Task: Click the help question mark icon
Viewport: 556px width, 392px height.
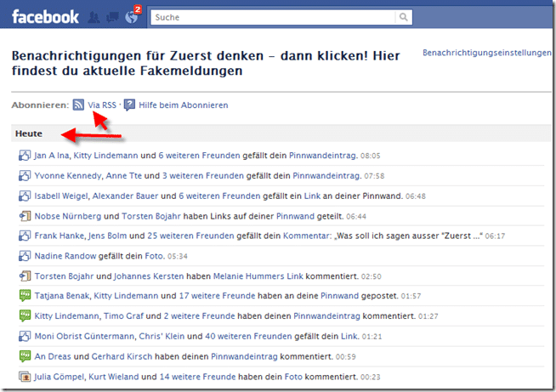Action: click(129, 105)
